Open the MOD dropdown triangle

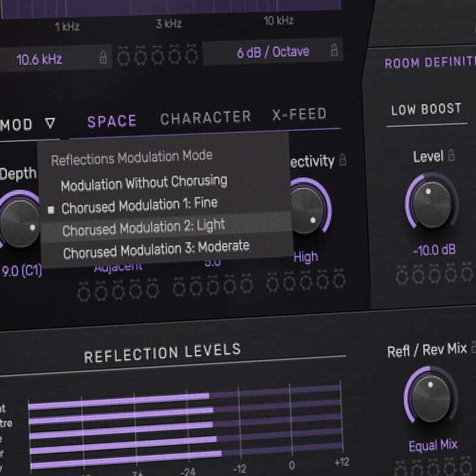click(x=50, y=123)
